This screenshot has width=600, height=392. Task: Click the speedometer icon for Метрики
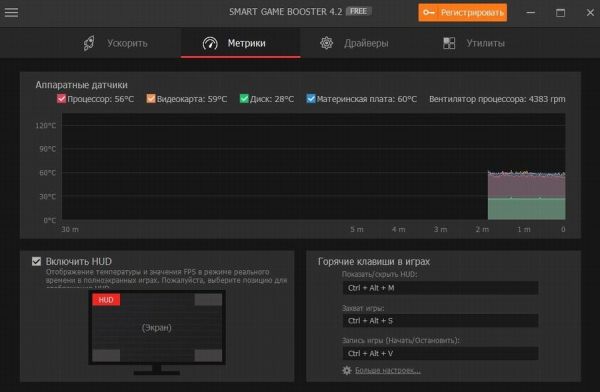(x=210, y=43)
